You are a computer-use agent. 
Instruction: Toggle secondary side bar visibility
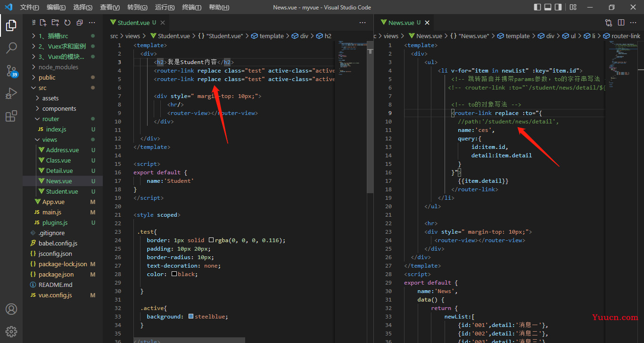pos(558,7)
